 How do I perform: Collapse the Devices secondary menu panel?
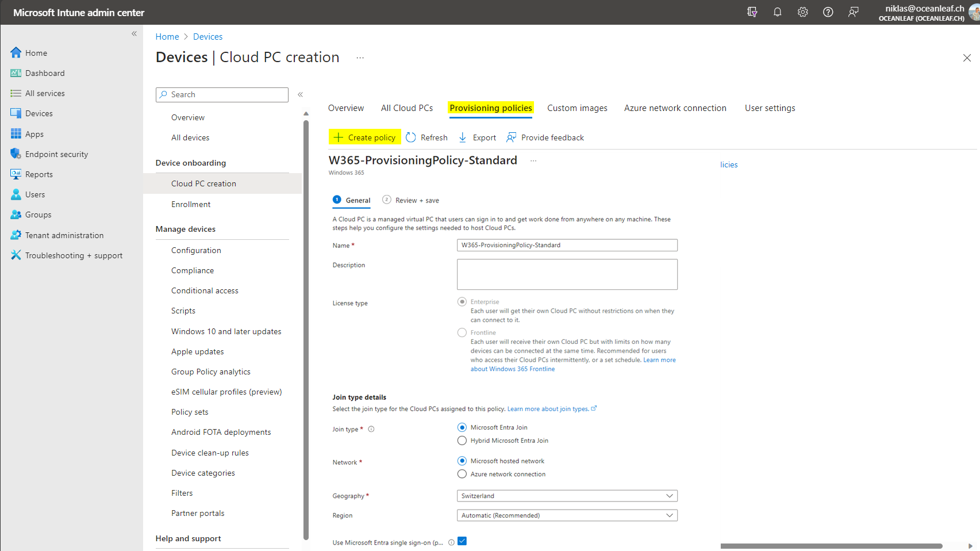pyautogui.click(x=300, y=94)
